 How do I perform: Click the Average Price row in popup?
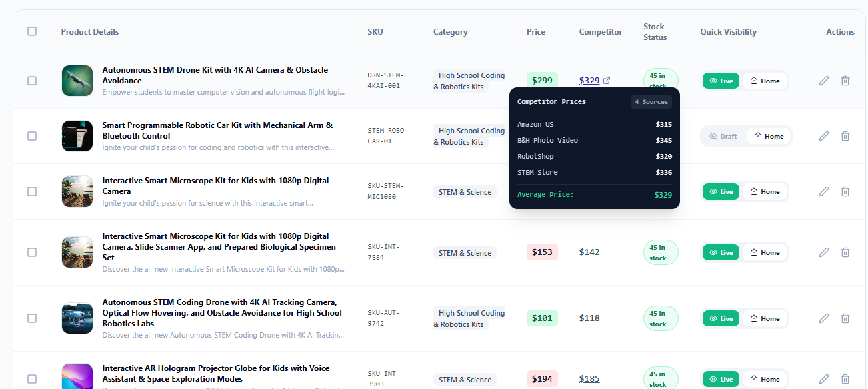[x=595, y=195]
